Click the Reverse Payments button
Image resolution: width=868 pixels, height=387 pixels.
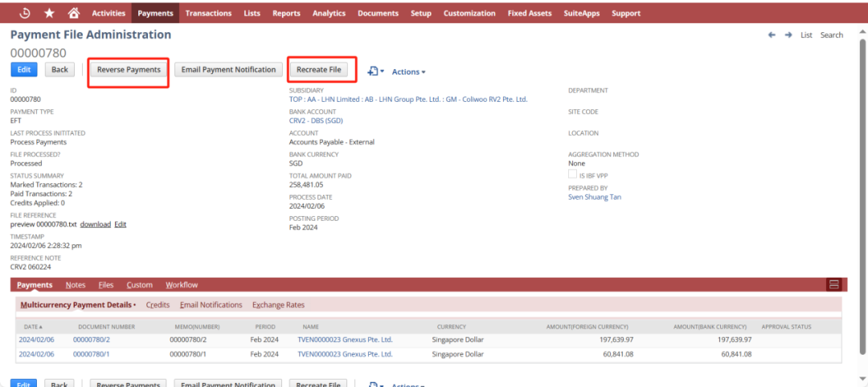[129, 70]
